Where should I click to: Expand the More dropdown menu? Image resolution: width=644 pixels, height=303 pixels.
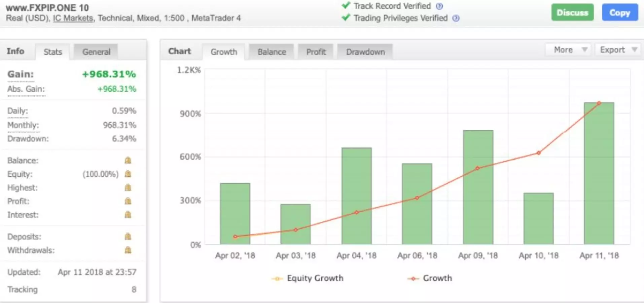pyautogui.click(x=568, y=50)
